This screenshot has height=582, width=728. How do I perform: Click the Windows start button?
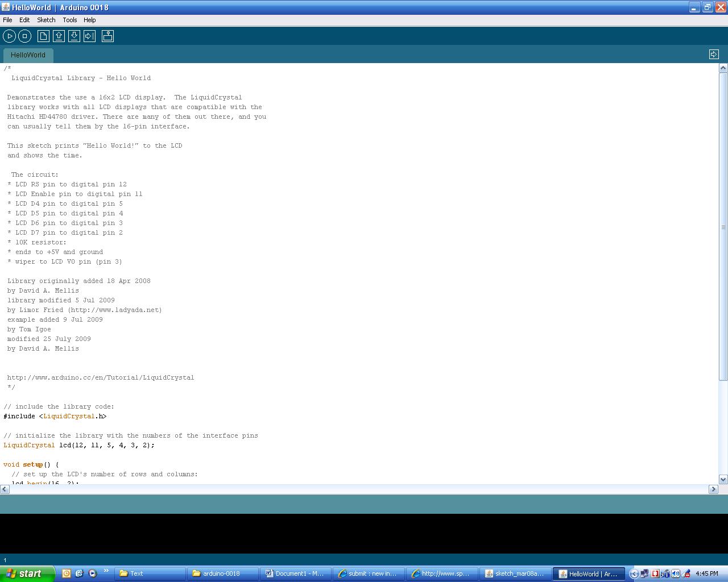(27, 573)
